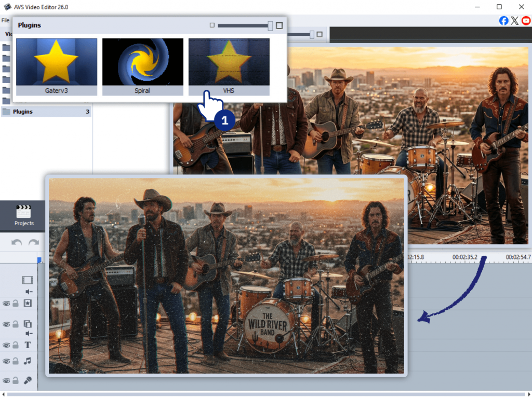Select the main video track filmstrip icon
This screenshot has height=398, width=532.
[x=28, y=280]
